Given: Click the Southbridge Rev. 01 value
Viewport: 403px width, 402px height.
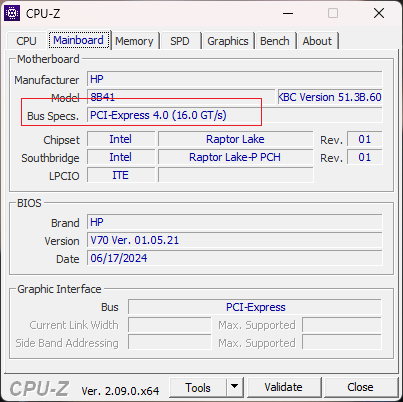Looking at the screenshot, I should [x=365, y=157].
